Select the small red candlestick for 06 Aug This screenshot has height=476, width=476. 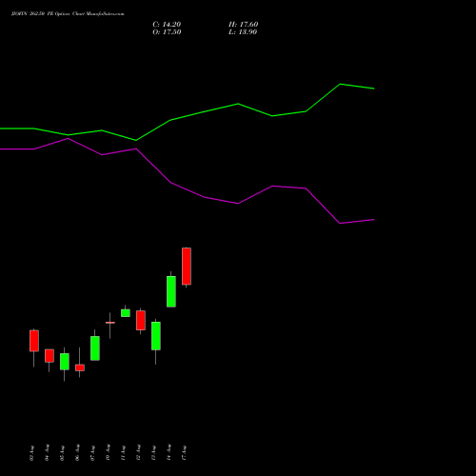80,367
